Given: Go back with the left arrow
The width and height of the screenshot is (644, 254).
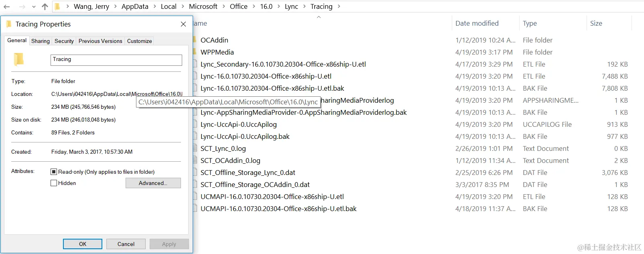Looking at the screenshot, I should 6,6.
